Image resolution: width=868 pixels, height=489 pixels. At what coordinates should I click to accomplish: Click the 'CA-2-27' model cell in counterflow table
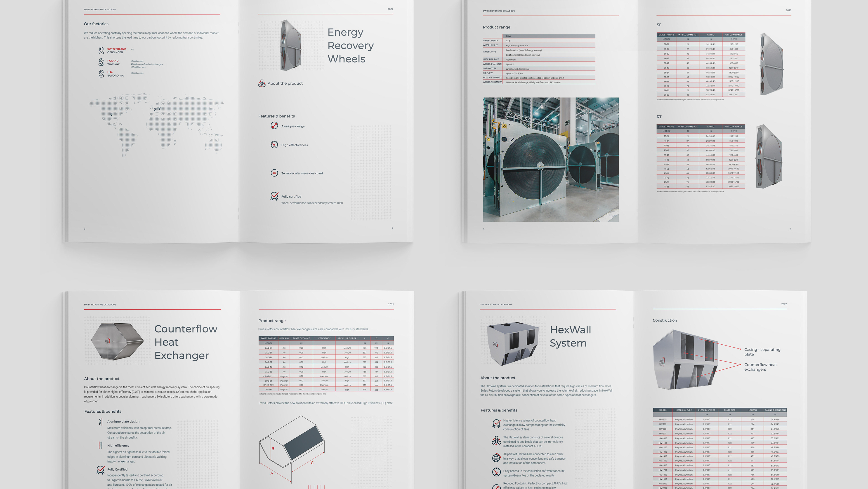coord(268,348)
